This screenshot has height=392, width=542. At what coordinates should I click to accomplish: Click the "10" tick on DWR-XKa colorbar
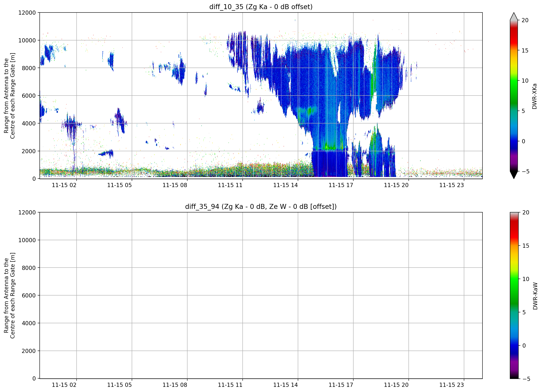tap(525, 81)
